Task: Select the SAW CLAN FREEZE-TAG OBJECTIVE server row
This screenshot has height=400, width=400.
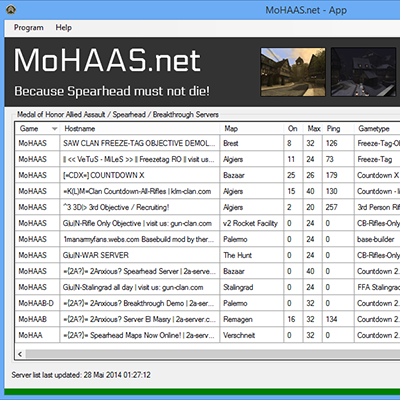Action: pos(207,143)
